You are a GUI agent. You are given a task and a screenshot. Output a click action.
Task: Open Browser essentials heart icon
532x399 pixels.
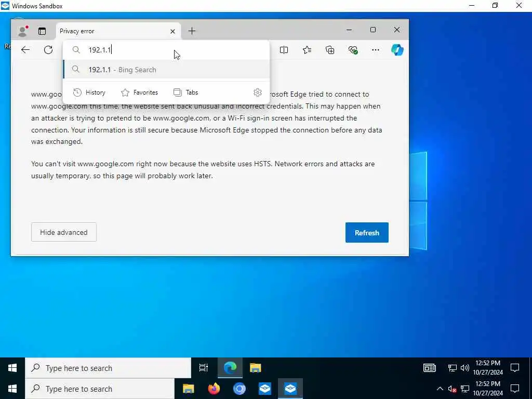click(x=353, y=50)
